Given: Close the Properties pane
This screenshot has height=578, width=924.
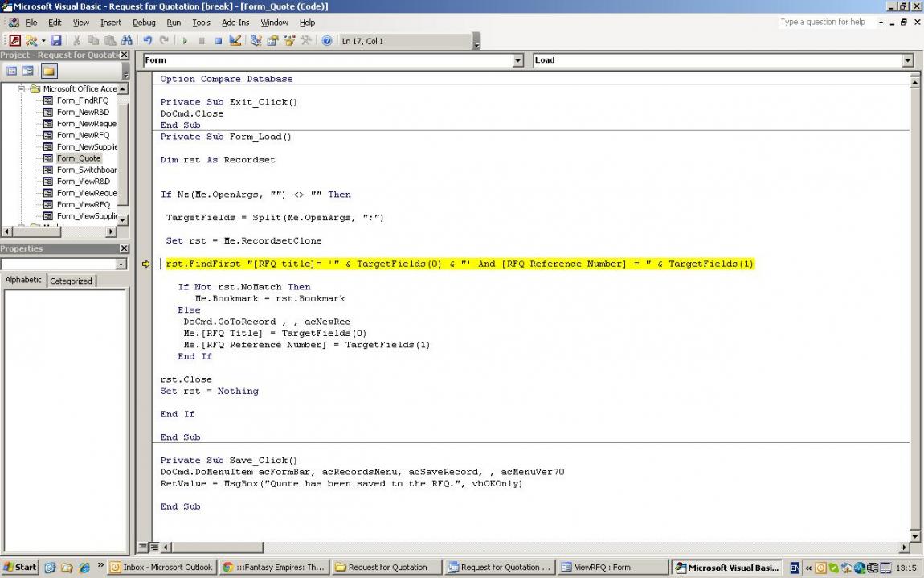Looking at the screenshot, I should (x=124, y=248).
